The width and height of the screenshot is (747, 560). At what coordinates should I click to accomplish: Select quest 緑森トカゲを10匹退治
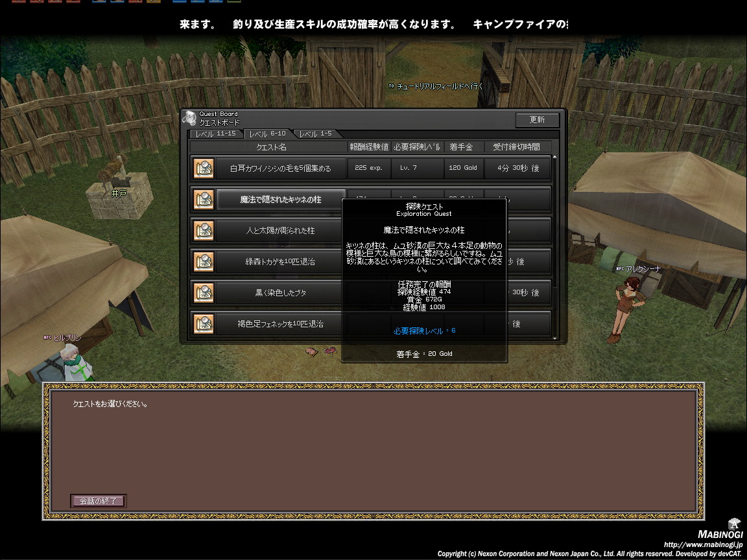(281, 261)
